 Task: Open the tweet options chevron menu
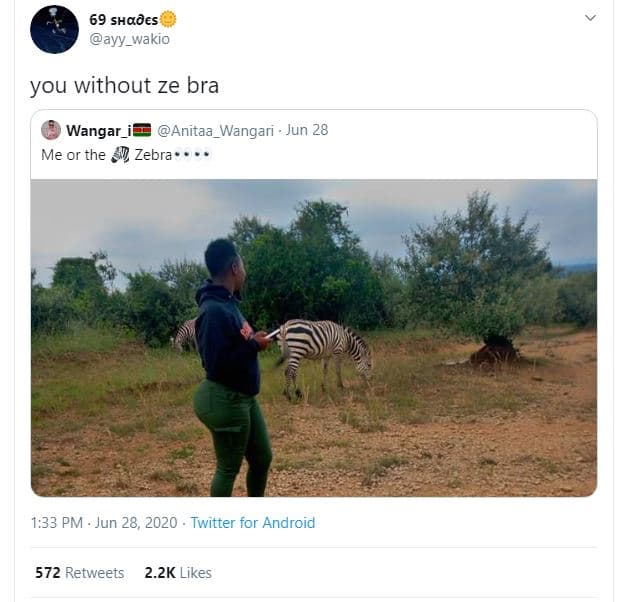[590, 18]
